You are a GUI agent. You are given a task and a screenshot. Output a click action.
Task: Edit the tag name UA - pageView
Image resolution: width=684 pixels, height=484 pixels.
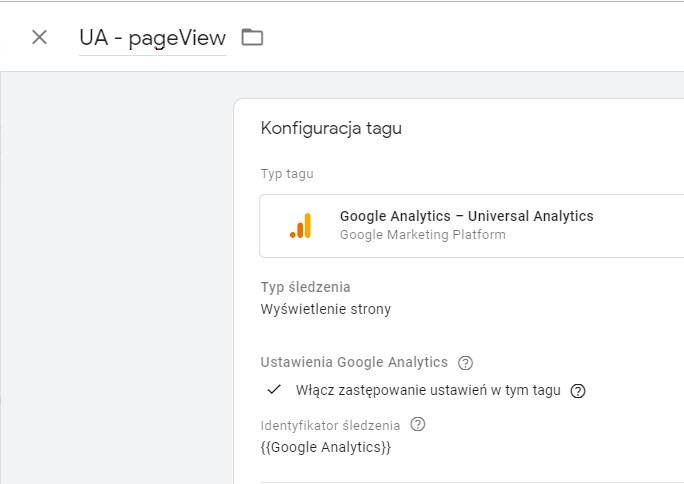tap(152, 38)
